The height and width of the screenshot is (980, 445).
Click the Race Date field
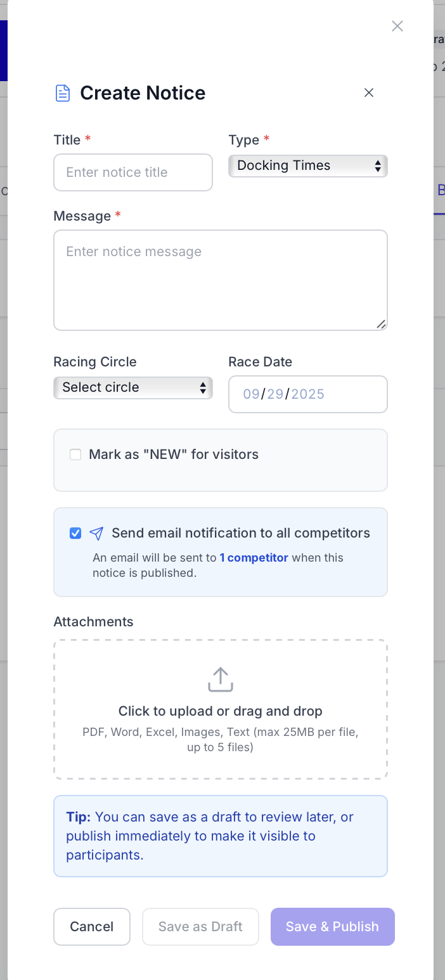[x=308, y=394]
